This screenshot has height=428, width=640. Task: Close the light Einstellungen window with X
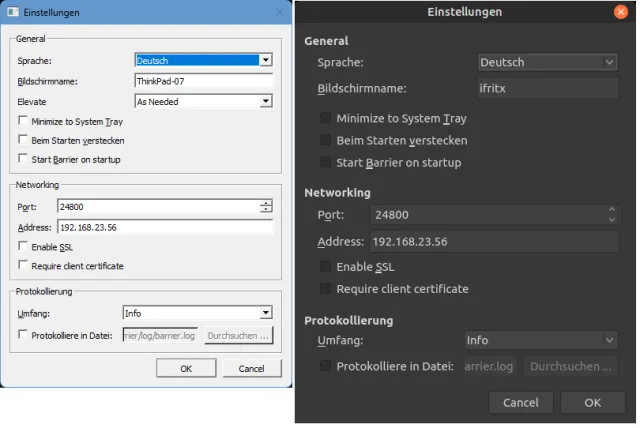click(x=280, y=12)
